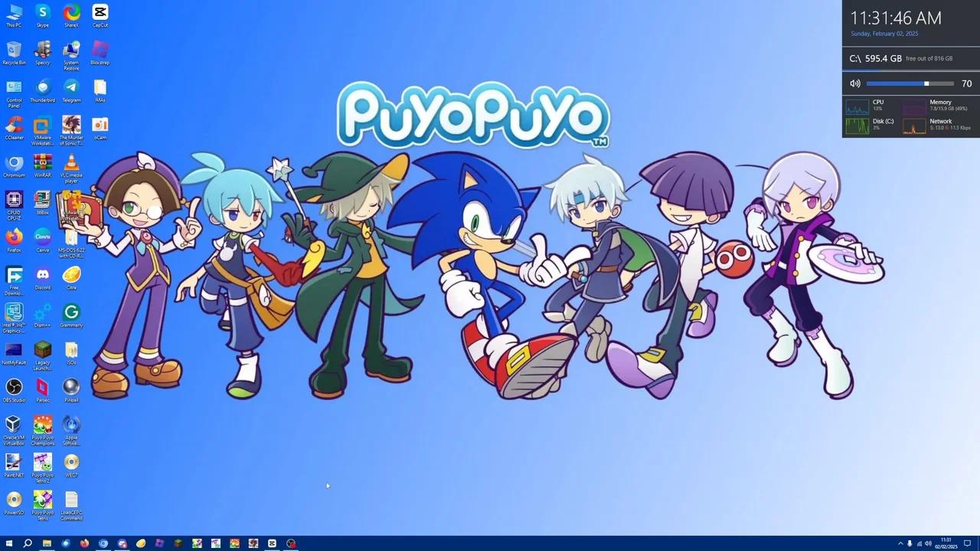Open the Discord desktop shortcut

(42, 275)
